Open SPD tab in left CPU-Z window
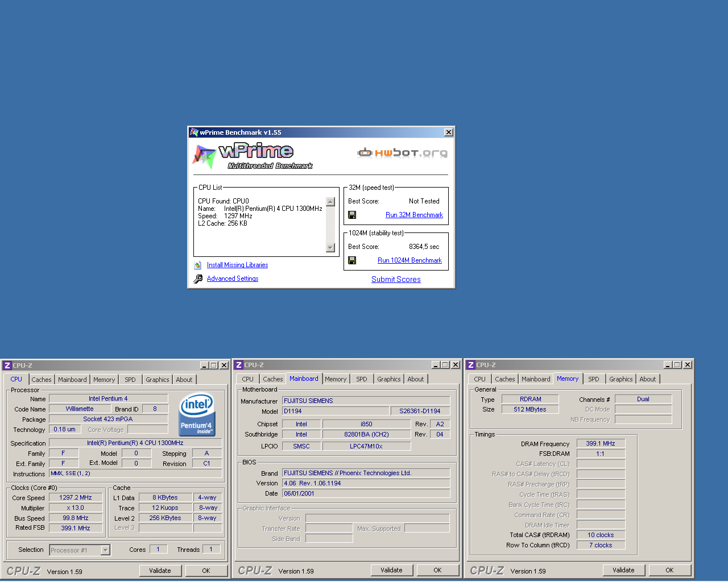Viewport: 728px width, 582px height. coord(130,380)
